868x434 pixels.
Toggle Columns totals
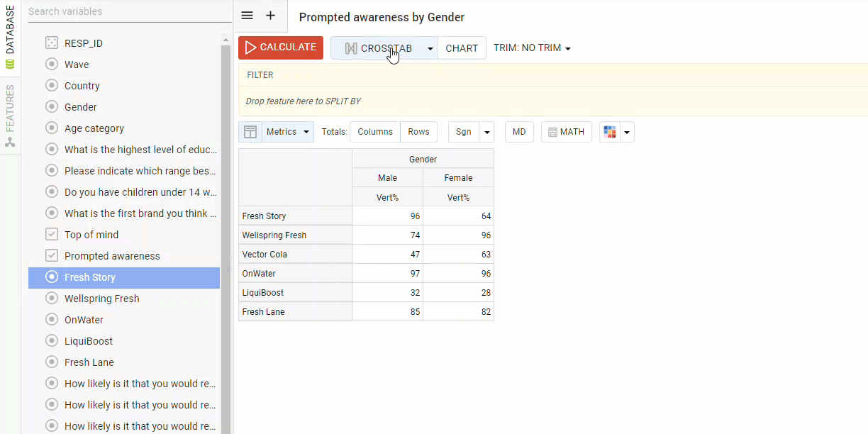pyautogui.click(x=375, y=132)
